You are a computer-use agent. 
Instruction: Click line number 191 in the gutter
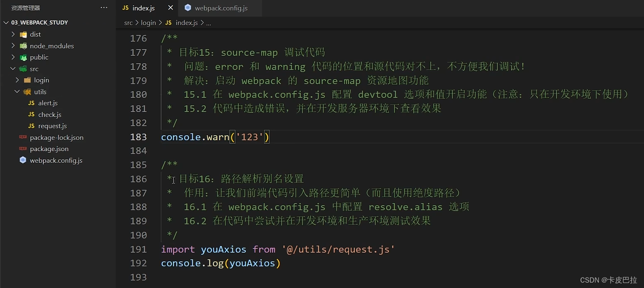(138, 249)
